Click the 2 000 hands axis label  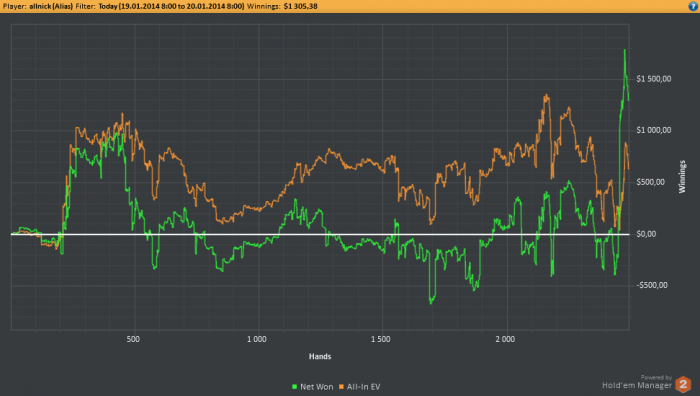[505, 339]
